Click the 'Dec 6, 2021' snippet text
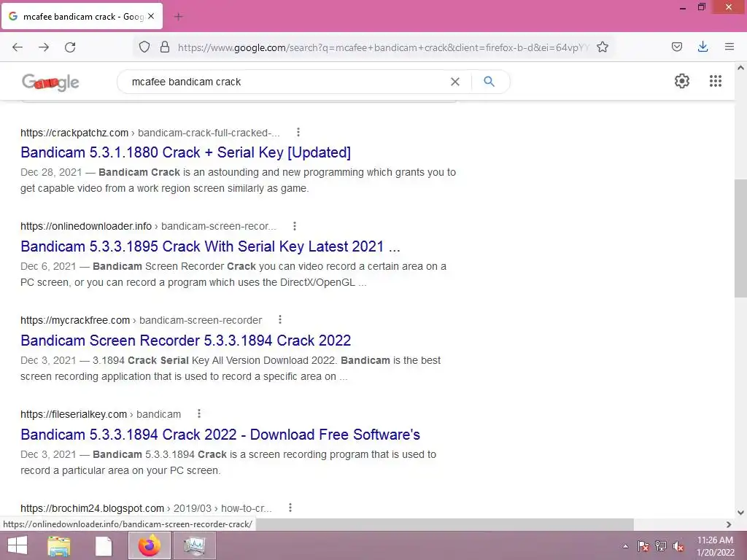 point(48,266)
